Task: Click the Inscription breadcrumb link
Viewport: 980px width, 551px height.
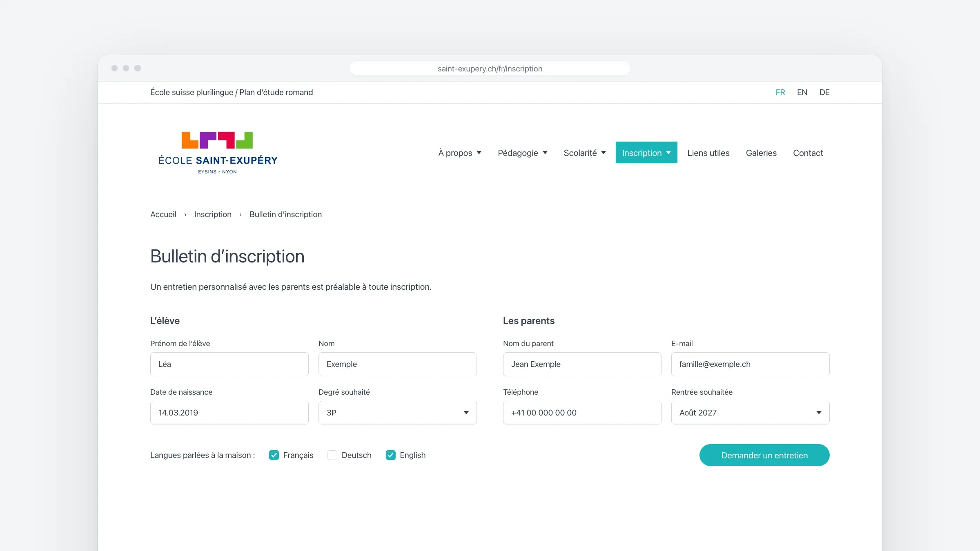Action: point(213,214)
